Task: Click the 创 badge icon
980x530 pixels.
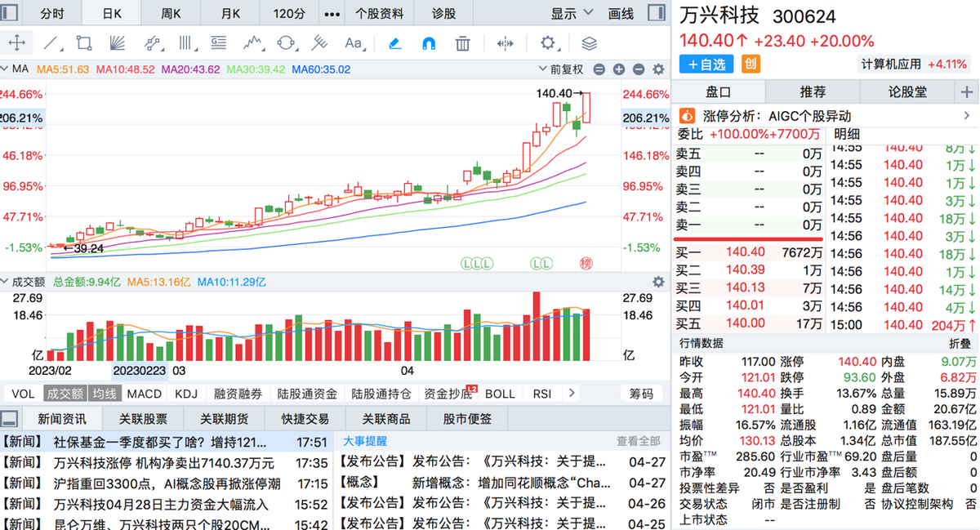Action: [751, 64]
